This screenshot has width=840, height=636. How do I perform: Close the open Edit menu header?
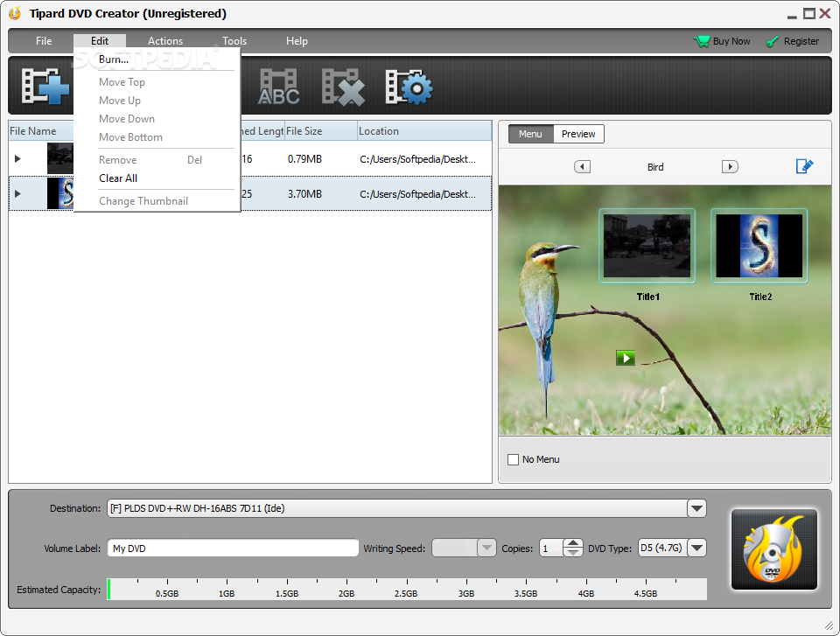tap(100, 41)
